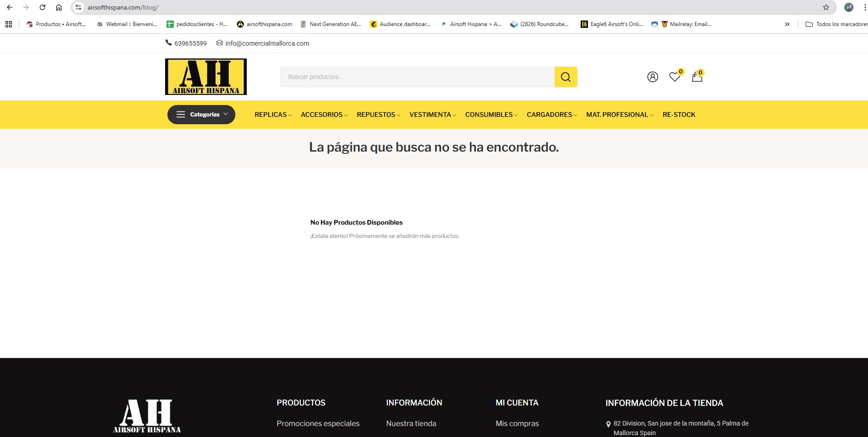Go to browser home page icon
Screen dimensions: 868x437
click(x=59, y=7)
